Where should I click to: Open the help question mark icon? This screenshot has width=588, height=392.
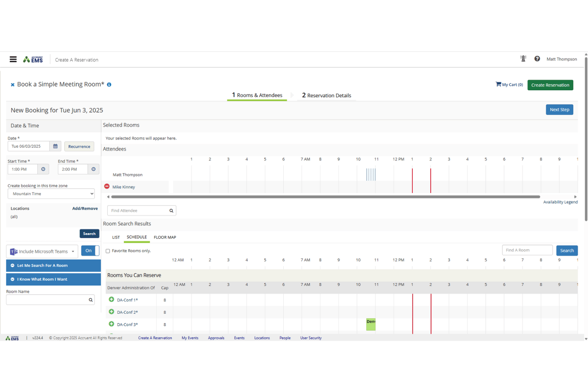point(537,59)
